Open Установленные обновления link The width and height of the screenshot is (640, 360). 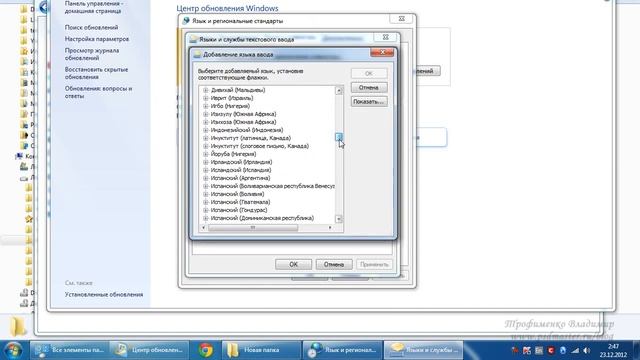(x=104, y=295)
